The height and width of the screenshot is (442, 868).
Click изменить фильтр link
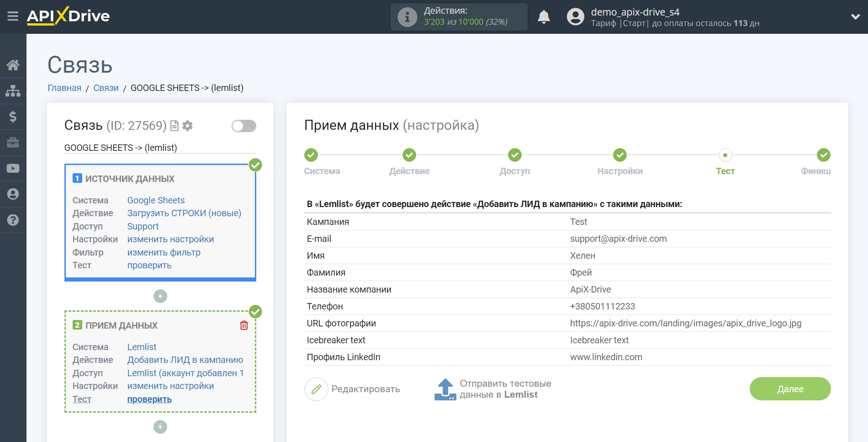click(164, 252)
